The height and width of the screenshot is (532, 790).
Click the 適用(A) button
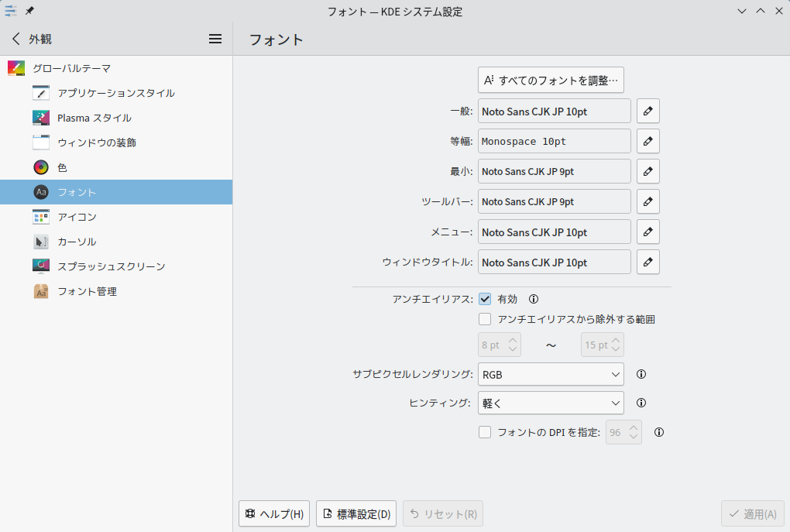click(753, 513)
